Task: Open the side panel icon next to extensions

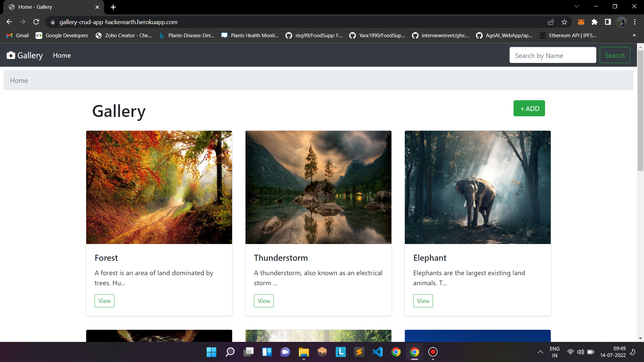Action: (608, 22)
